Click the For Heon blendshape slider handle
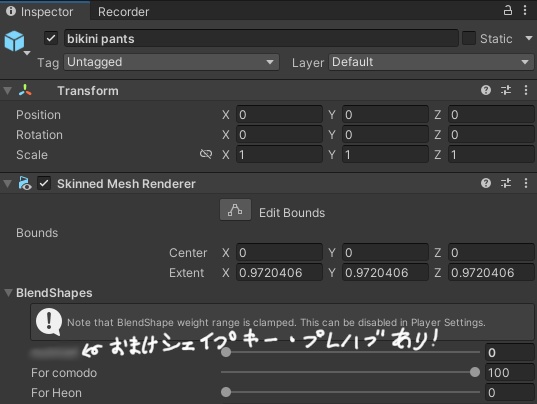The height and width of the screenshot is (404, 537). point(226,392)
